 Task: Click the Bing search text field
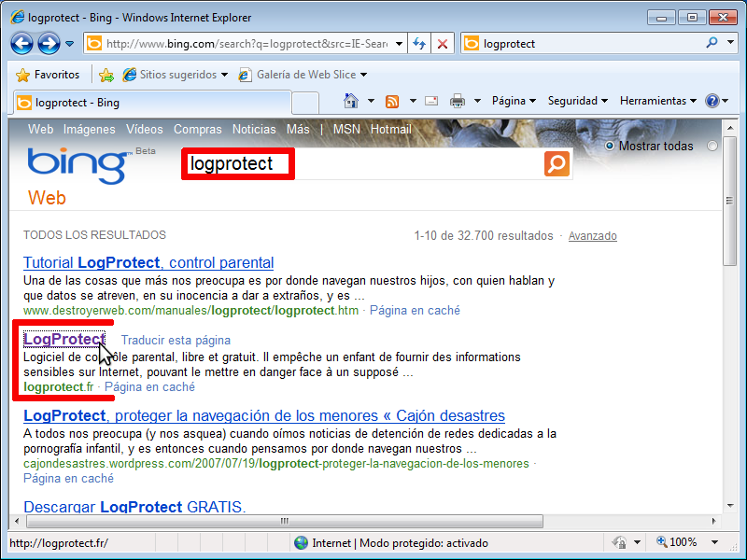coord(364,164)
